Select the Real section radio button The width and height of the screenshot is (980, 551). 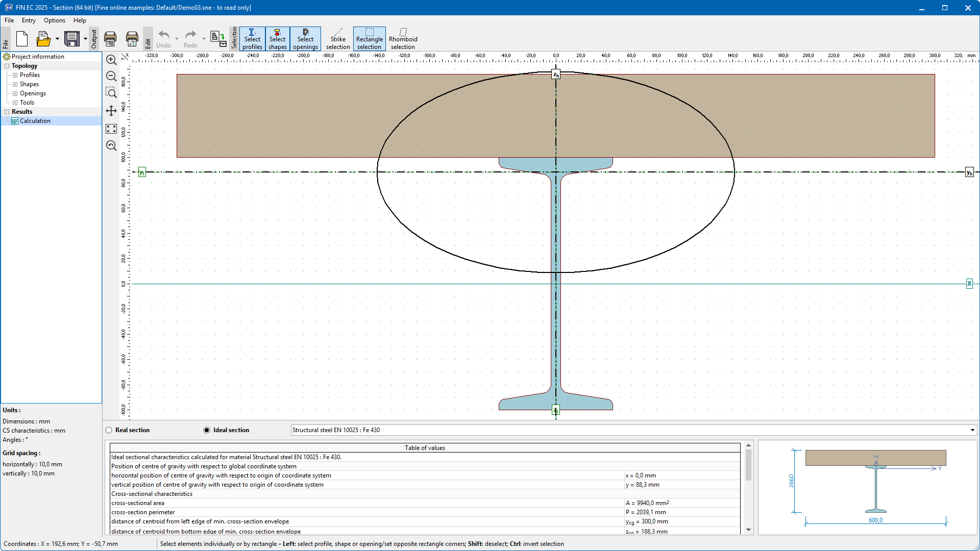(x=109, y=430)
